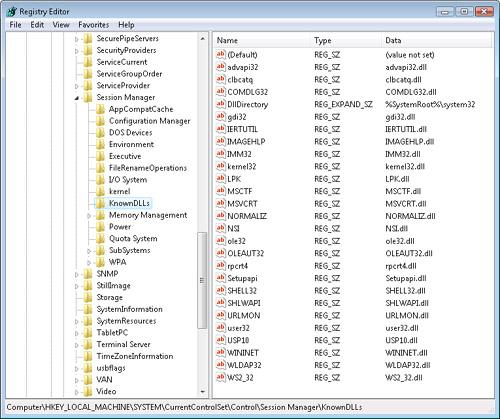
Task: Select the IERTUTIL value name
Action: 242,129
